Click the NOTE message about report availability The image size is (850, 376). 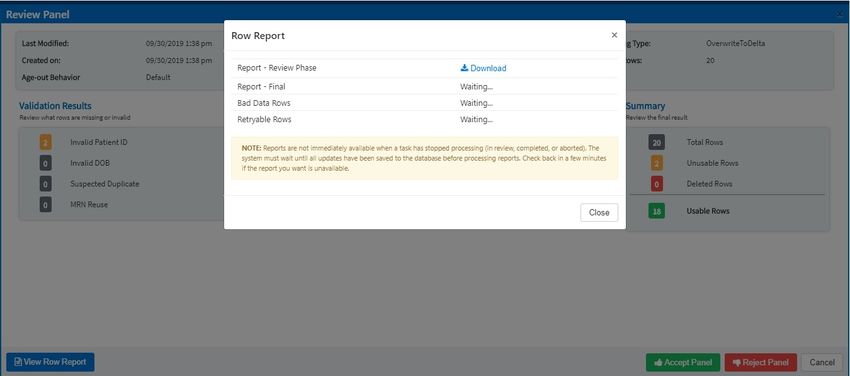(x=424, y=158)
